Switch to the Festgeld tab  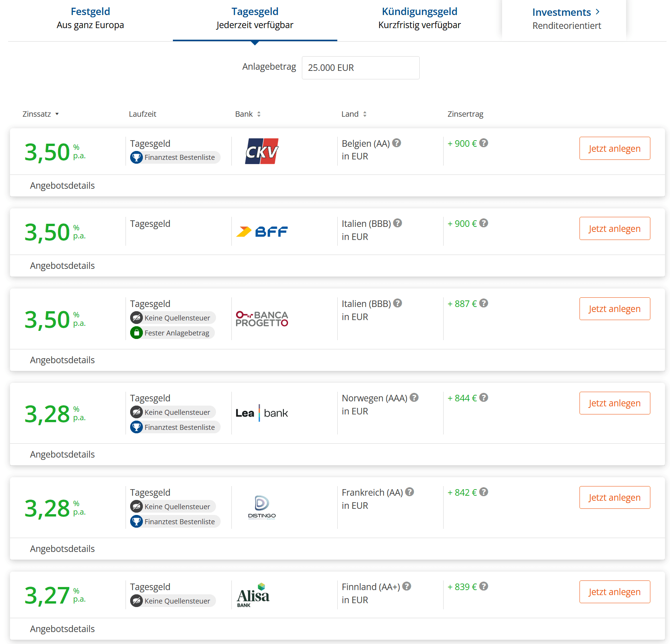pos(90,18)
